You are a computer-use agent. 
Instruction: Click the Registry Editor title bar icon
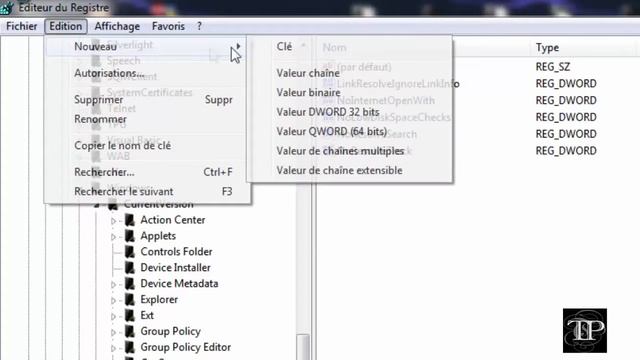point(7,7)
